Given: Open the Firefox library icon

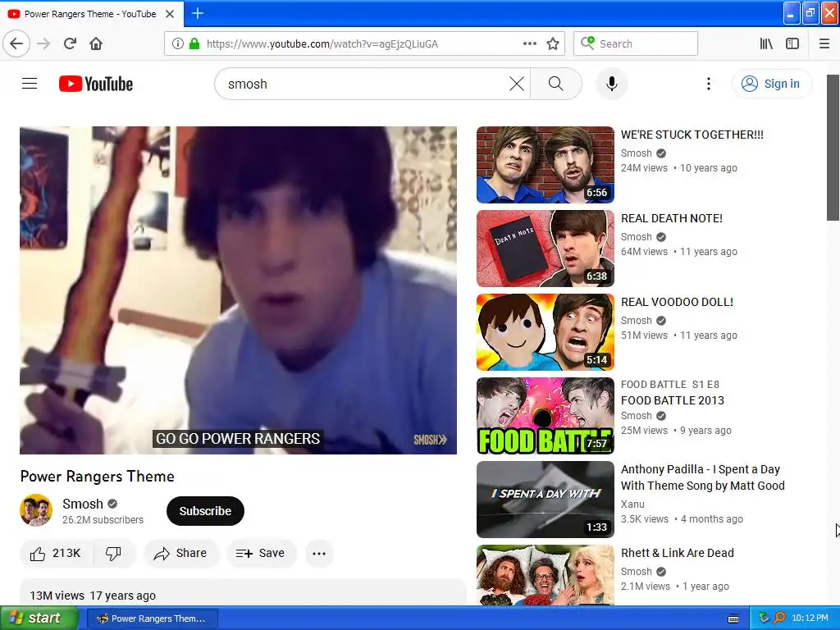Looking at the screenshot, I should point(766,44).
